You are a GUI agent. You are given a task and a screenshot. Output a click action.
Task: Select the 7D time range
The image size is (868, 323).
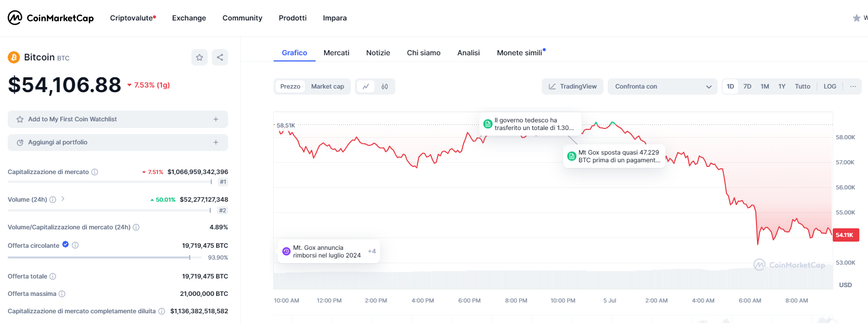point(747,87)
